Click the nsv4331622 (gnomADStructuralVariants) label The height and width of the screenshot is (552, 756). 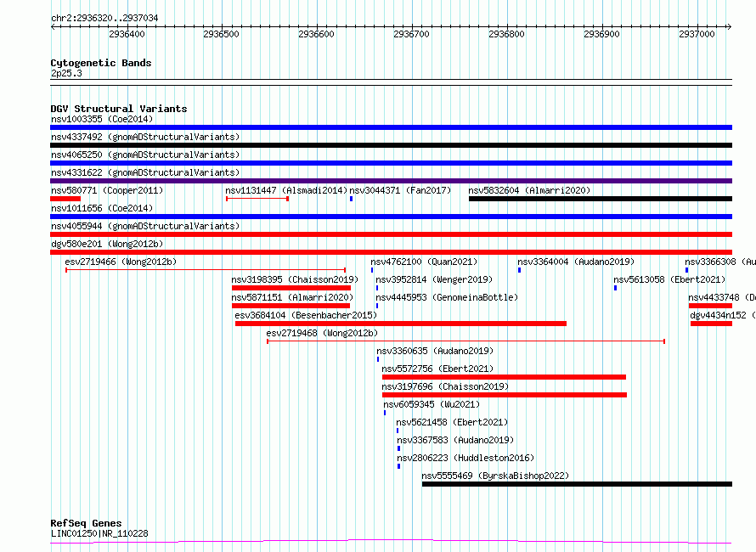(x=145, y=172)
